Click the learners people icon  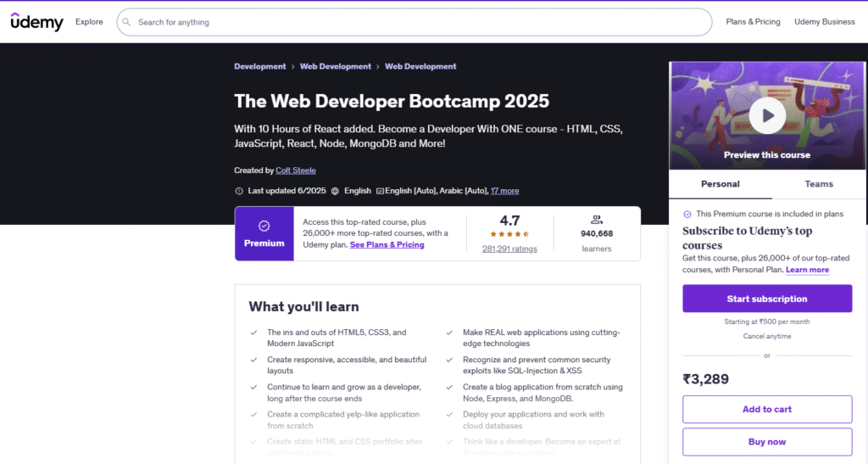(597, 220)
